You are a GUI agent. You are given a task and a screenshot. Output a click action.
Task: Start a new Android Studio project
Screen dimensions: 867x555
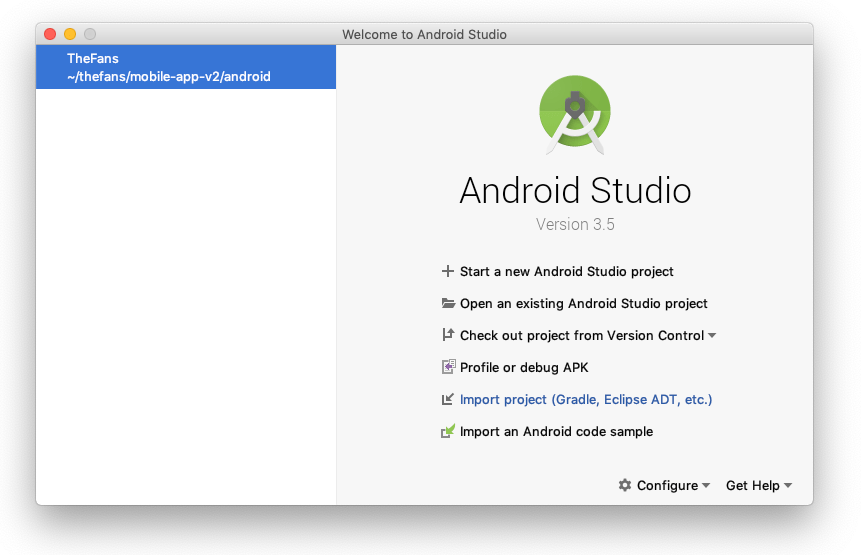tap(567, 271)
